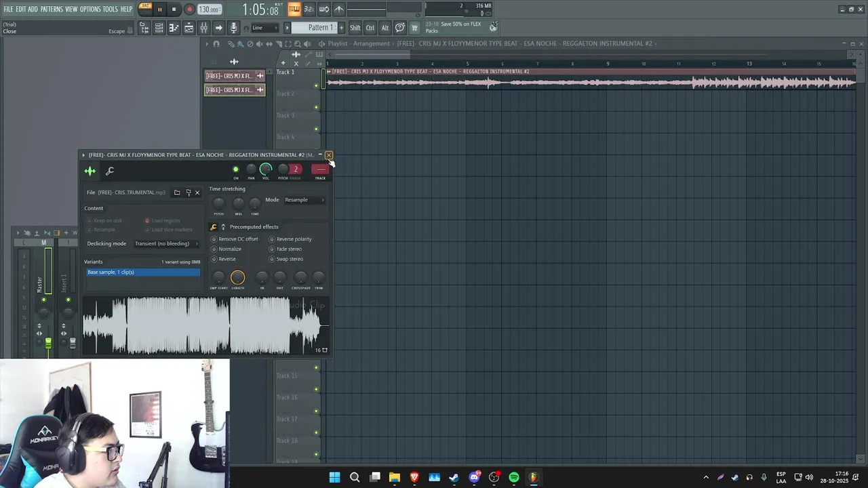Expand sampler window menu arrow

83,155
